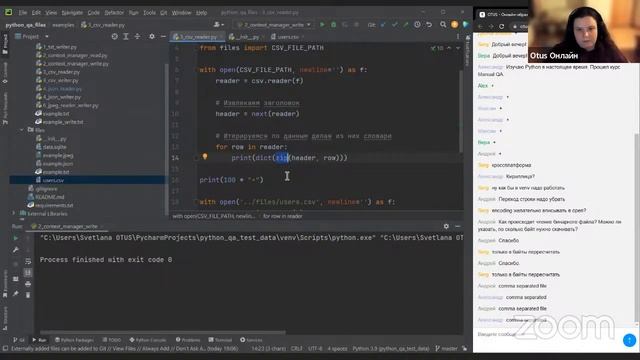Screen dimensions: 640x360
Task: Run the selected configuration with green play icon
Action: point(322,25)
